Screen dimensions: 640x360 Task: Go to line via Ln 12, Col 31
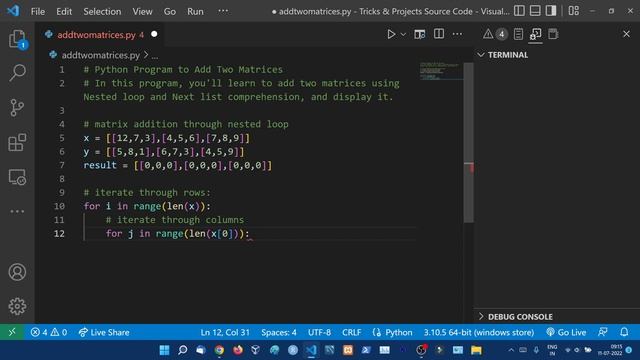[225, 332]
